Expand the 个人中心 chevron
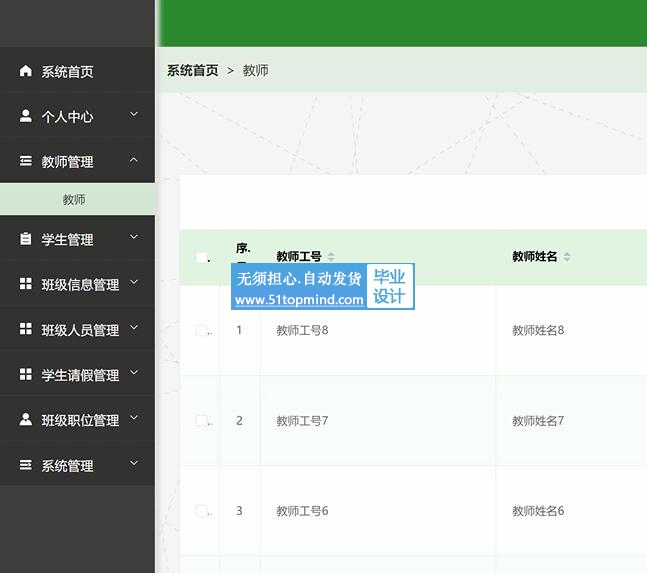The height and width of the screenshot is (573, 647). (134, 114)
